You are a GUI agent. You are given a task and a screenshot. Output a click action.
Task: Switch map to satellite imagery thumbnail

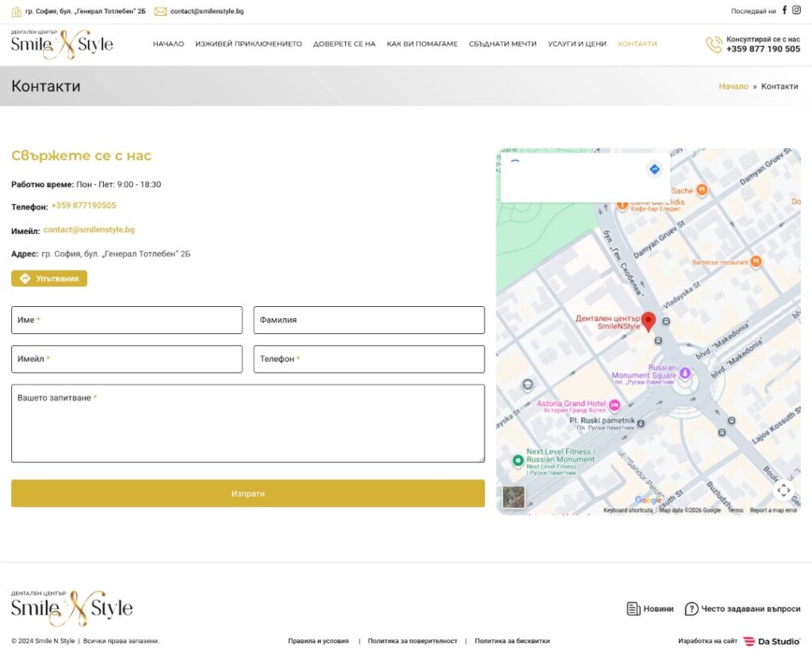[x=514, y=497]
